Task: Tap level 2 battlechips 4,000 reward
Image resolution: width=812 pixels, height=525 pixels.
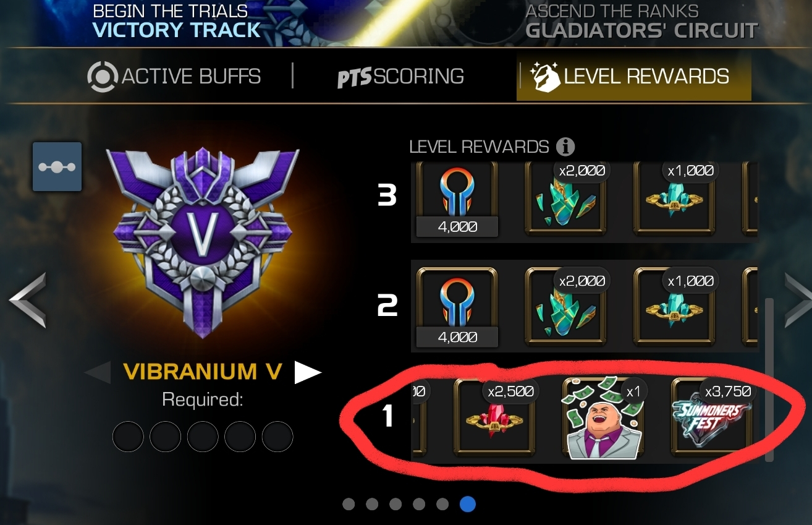Action: pos(457,305)
